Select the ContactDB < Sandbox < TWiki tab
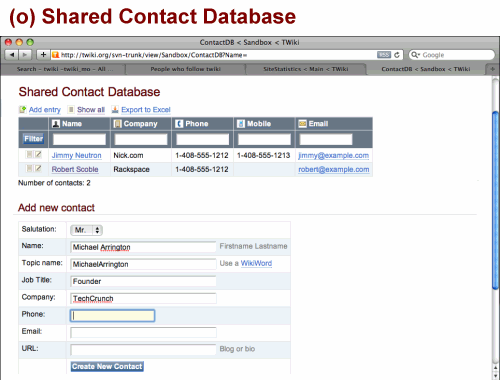Viewport: 500px width, 380px height. (426, 69)
